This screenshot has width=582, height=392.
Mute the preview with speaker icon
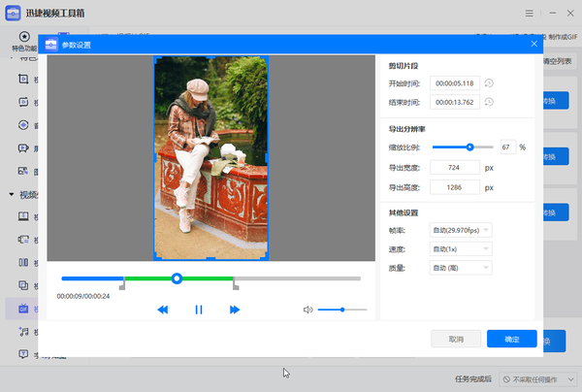pos(307,310)
